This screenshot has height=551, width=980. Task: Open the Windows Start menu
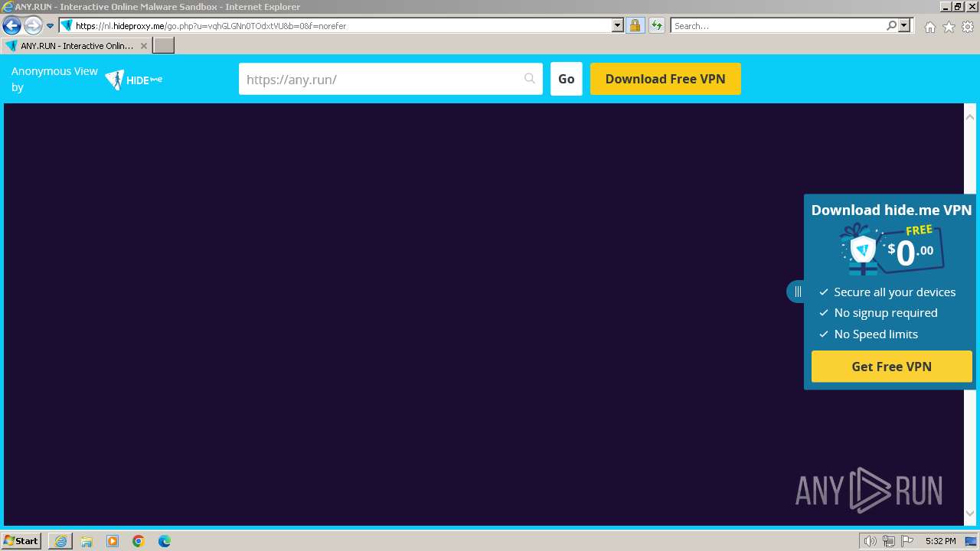point(21,541)
